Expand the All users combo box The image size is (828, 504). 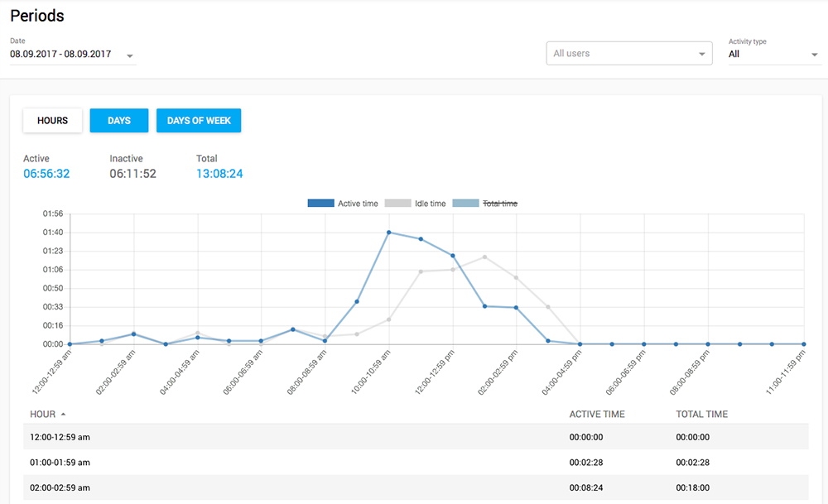(x=628, y=53)
